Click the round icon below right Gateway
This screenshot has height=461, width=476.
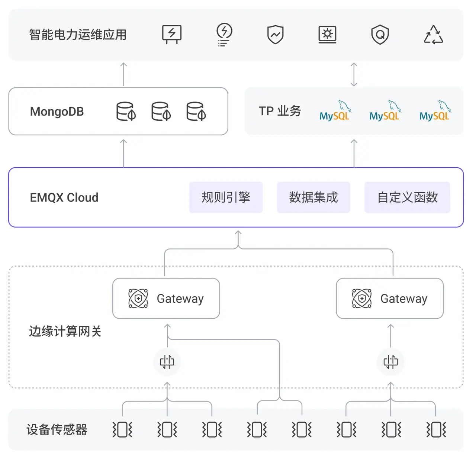(x=390, y=361)
